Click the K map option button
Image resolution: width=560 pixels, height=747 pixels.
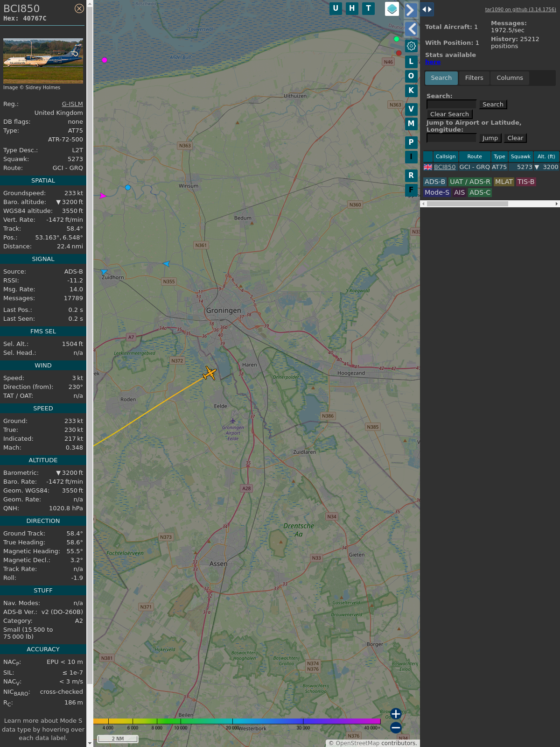click(411, 91)
